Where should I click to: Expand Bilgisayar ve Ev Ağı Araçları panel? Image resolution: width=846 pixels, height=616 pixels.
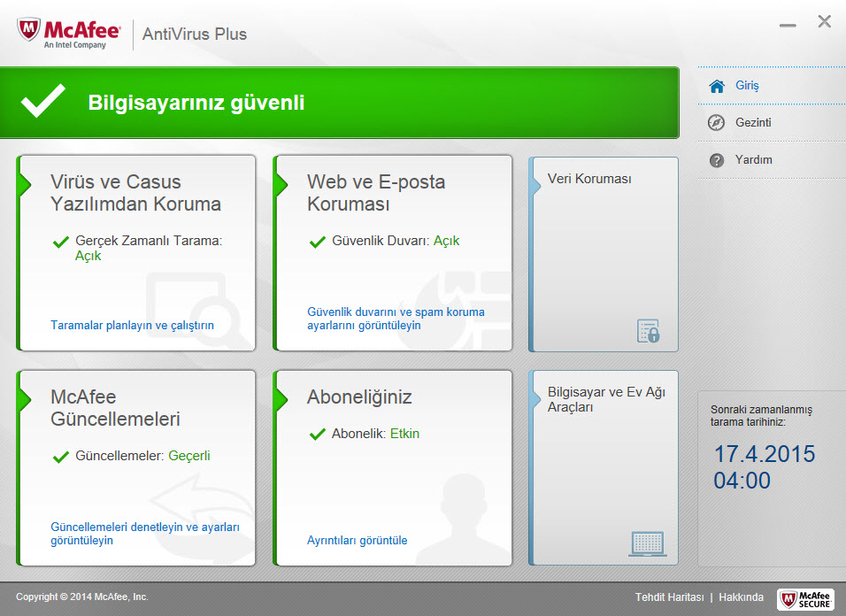(606, 399)
